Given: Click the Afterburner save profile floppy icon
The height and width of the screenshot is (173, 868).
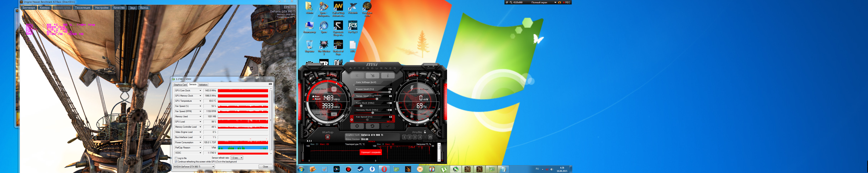Looking at the screenshot, I should click(430, 137).
